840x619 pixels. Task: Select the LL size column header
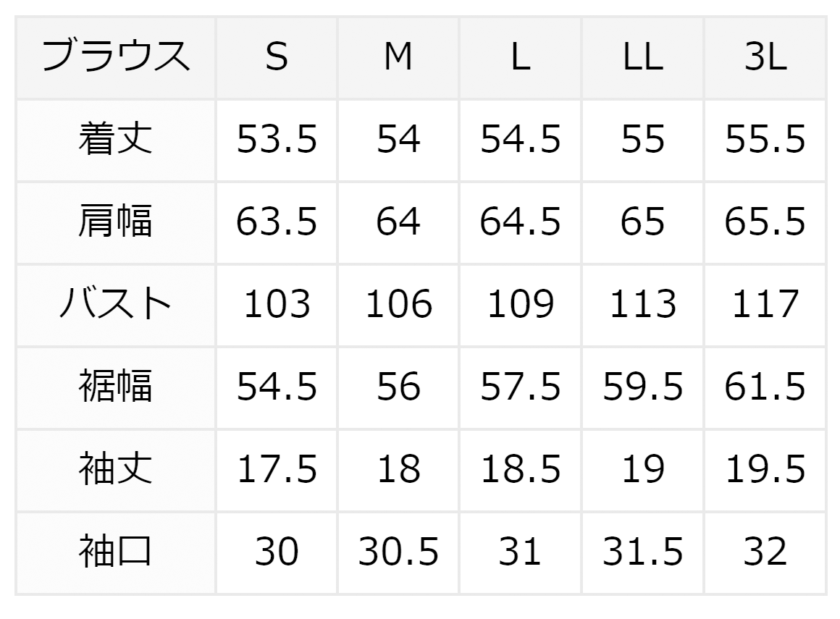coord(643,58)
